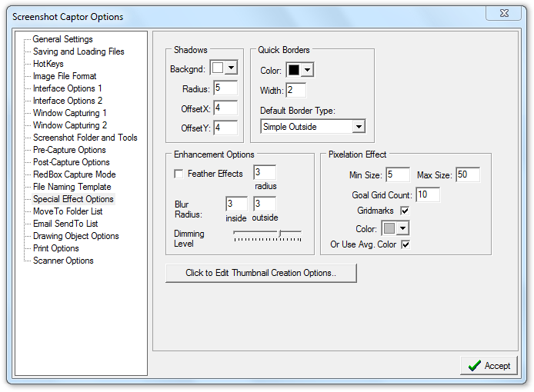Open File Naming Template page
534x392 pixels.
72,187
